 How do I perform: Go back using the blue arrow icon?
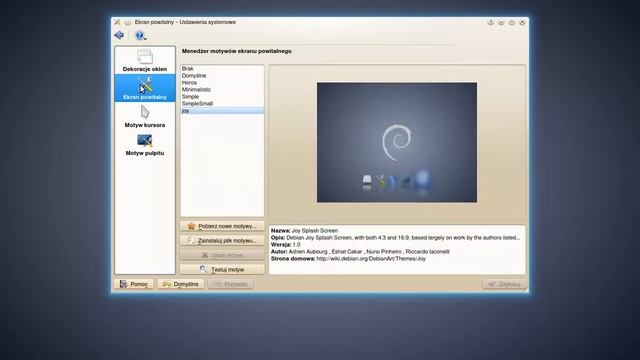point(119,36)
